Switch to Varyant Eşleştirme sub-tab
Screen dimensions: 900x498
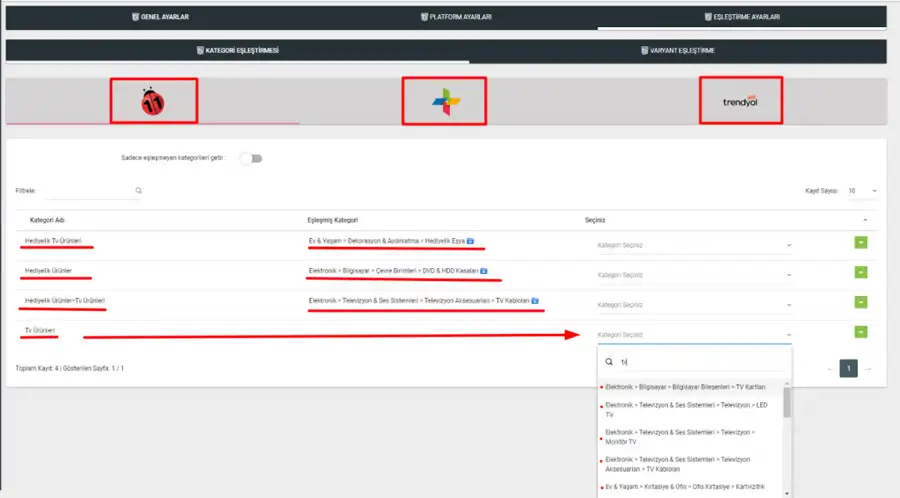coord(677,50)
